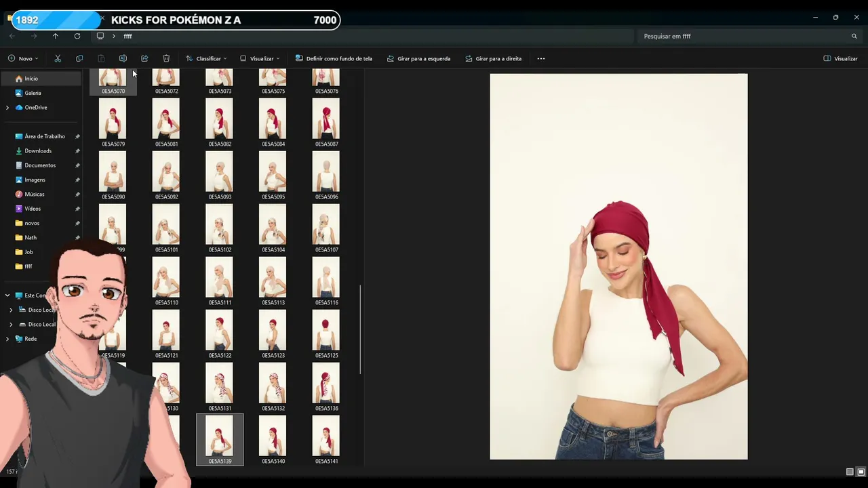Screen dimensions: 868x488
Task: Click Girar para a direita
Action: (x=494, y=58)
